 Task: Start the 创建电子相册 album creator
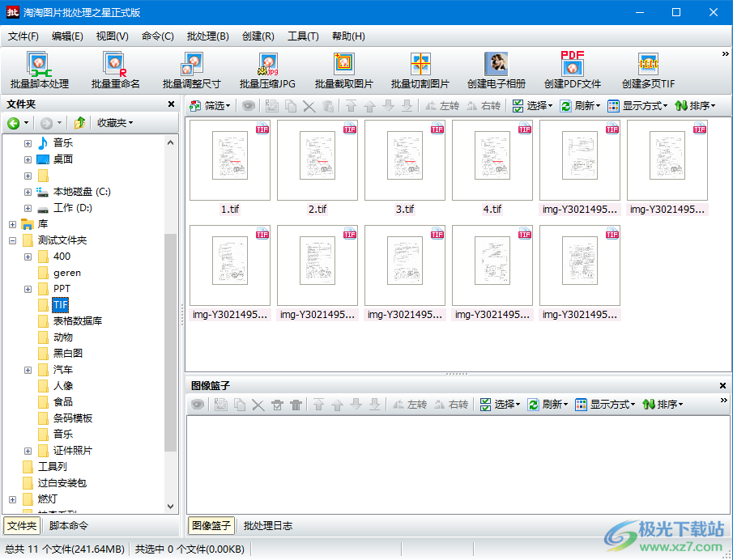[496, 70]
